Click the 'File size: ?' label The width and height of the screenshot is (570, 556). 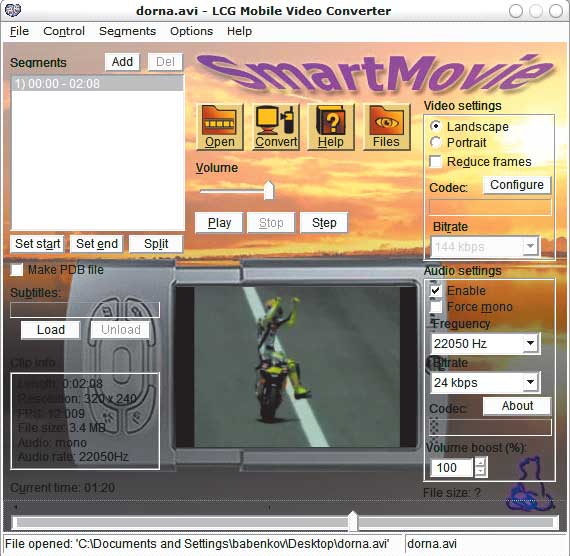[x=451, y=492]
